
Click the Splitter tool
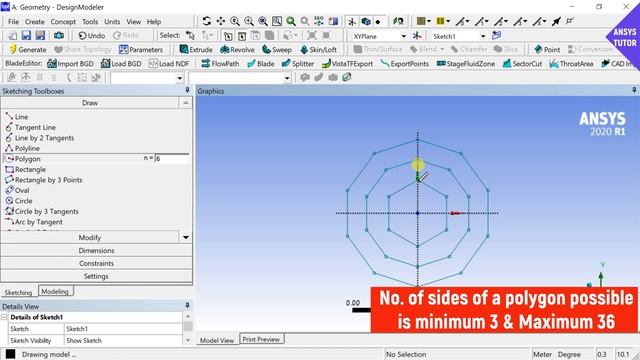[x=298, y=64]
